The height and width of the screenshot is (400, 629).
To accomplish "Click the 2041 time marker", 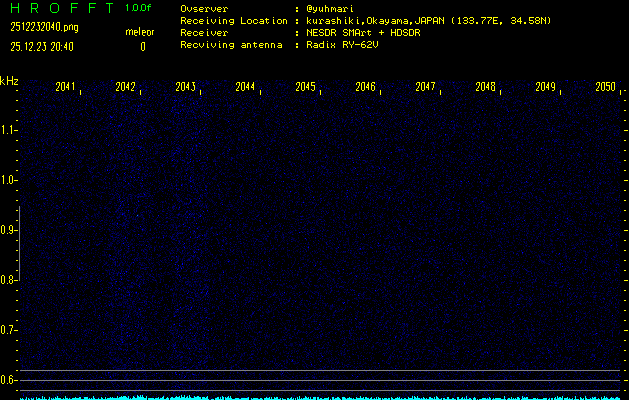I will click(66, 88).
